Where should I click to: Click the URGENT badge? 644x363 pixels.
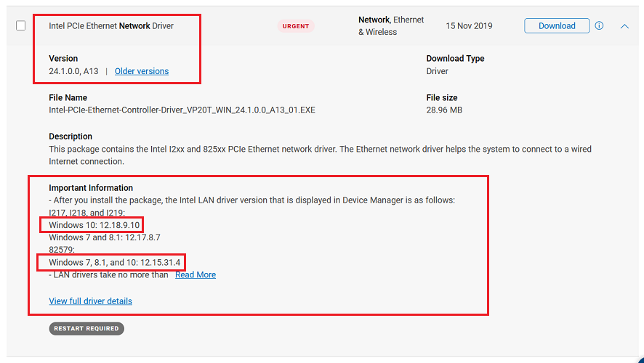click(296, 26)
